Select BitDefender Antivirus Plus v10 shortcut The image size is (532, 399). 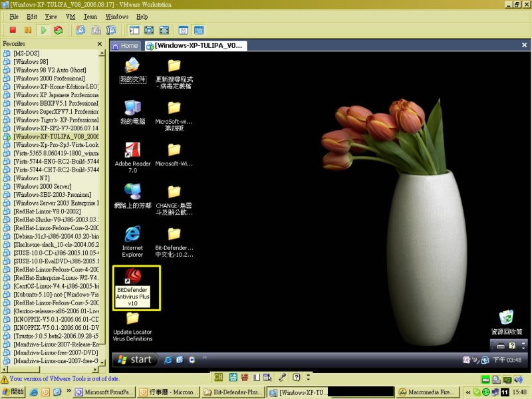pyautogui.click(x=132, y=287)
